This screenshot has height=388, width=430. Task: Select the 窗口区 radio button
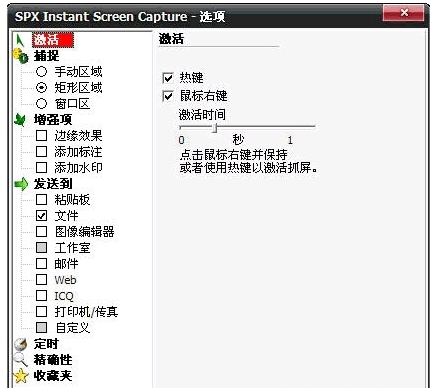click(x=41, y=103)
